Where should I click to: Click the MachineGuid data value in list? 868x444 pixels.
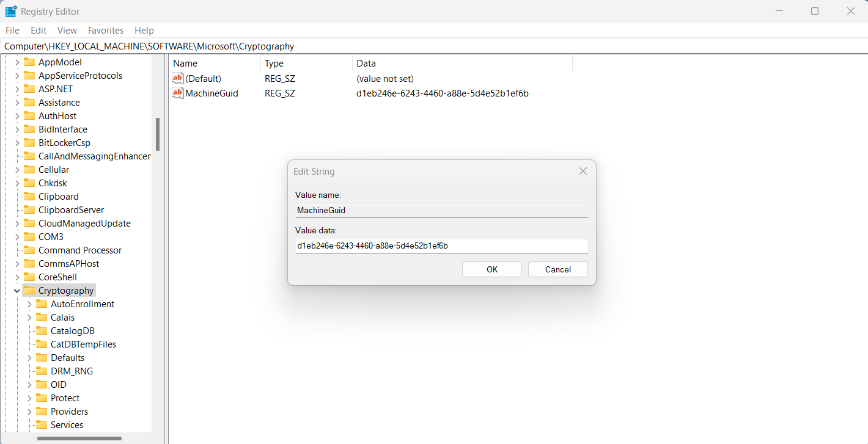[x=443, y=93]
